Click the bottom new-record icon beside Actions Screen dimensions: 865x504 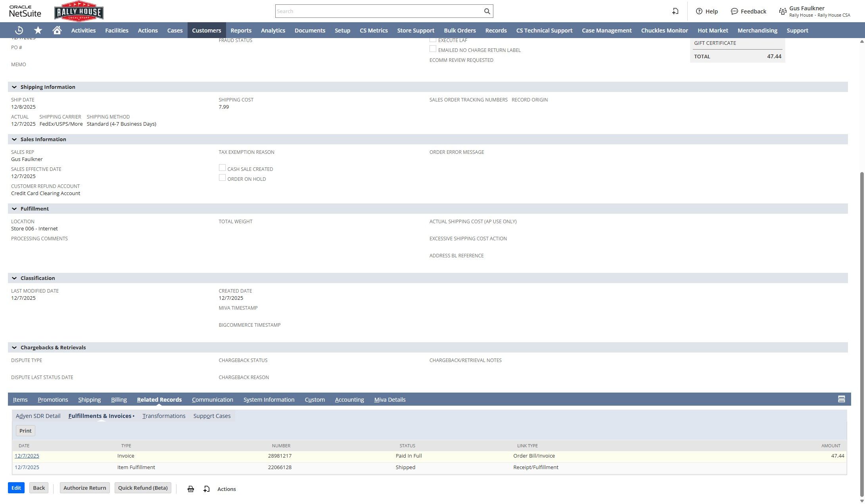207,489
